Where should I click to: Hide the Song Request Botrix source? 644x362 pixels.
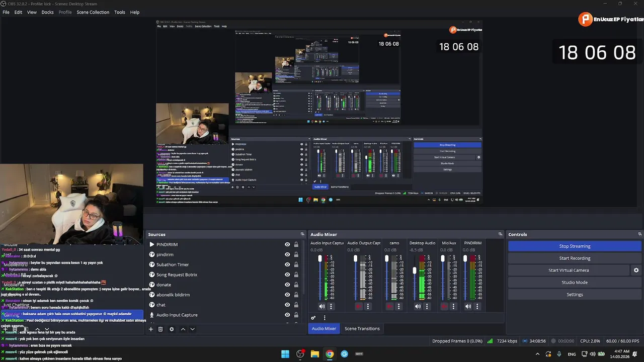[287, 275]
